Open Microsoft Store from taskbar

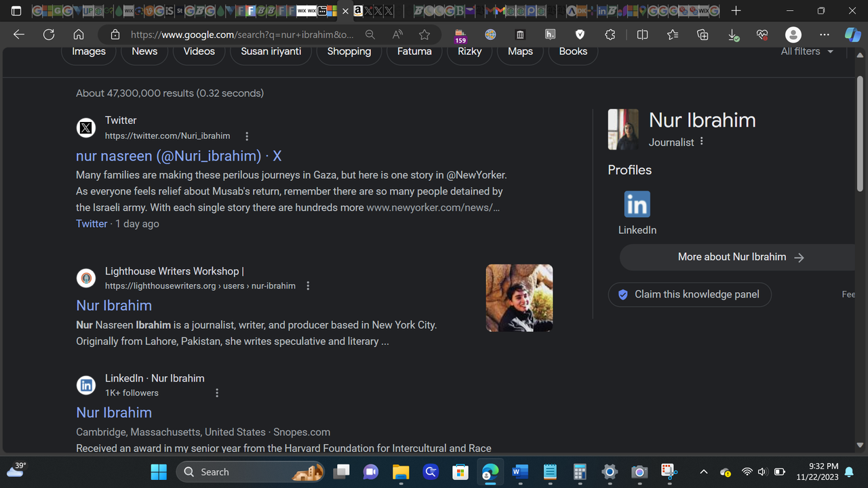460,472
